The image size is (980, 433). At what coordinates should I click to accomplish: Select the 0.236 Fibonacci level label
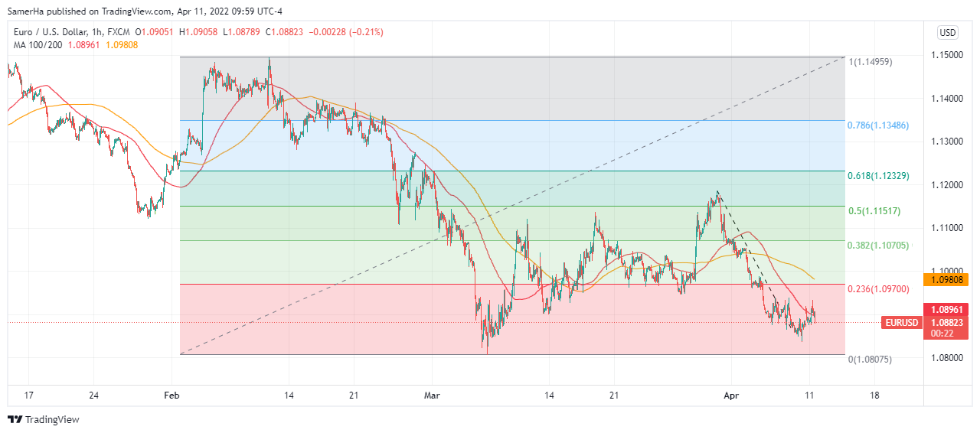click(x=877, y=289)
